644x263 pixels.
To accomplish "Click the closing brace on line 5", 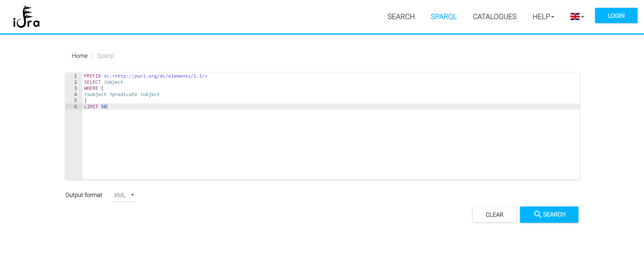I will tap(86, 100).
